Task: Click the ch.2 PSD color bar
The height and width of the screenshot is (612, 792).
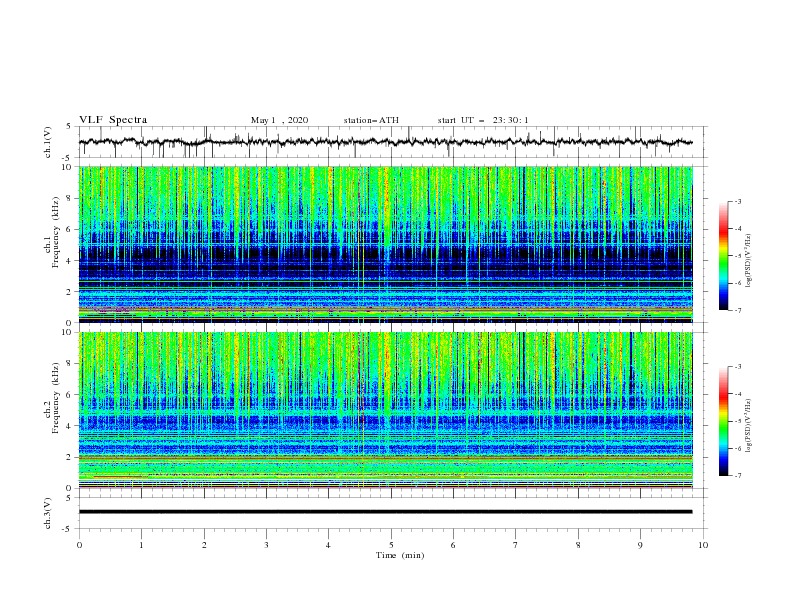Action: click(x=723, y=421)
